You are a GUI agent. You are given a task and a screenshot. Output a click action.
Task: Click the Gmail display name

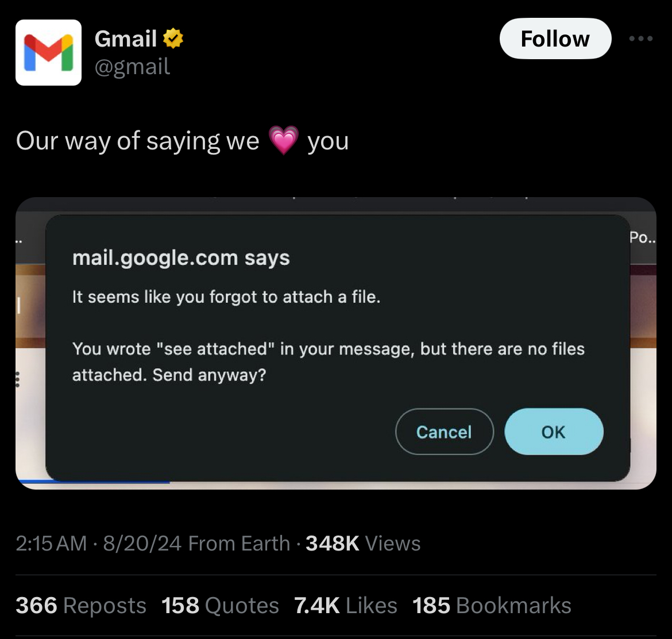point(125,39)
